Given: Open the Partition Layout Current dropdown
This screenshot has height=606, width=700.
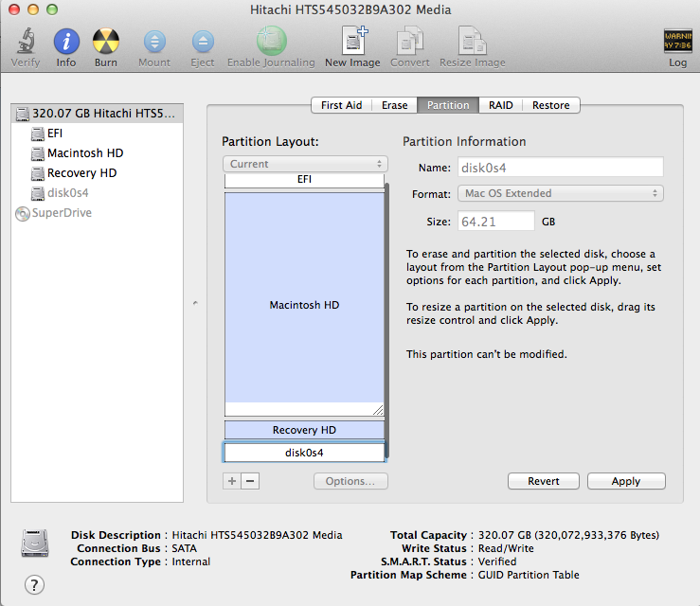Looking at the screenshot, I should click(x=305, y=164).
